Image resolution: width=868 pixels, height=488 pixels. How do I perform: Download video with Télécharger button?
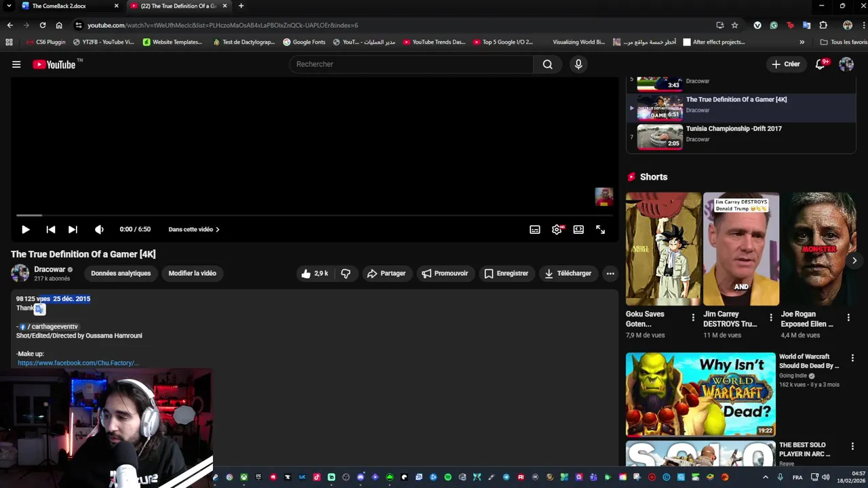point(568,273)
